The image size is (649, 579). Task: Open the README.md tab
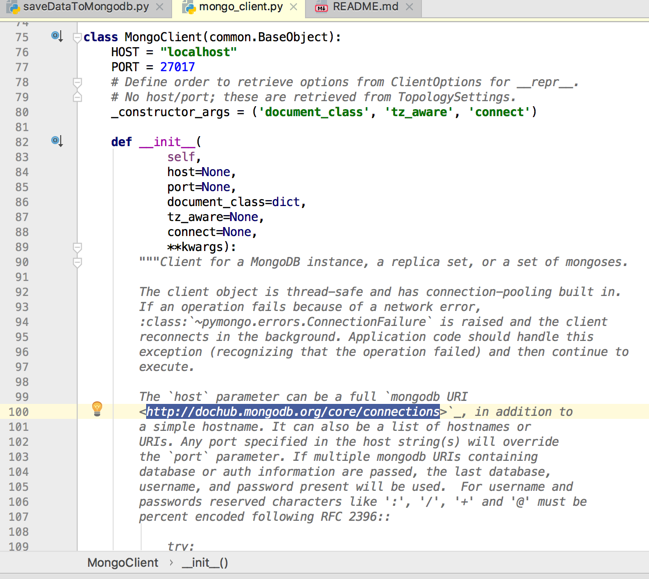tap(365, 7)
